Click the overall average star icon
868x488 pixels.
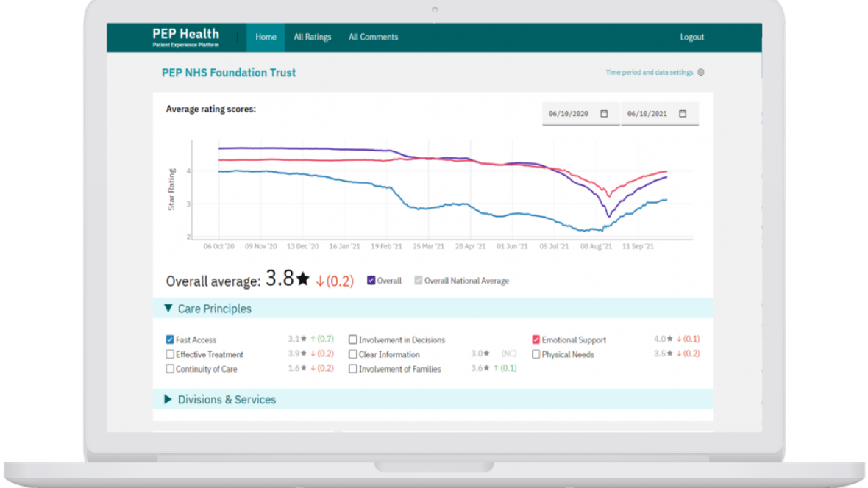coord(303,279)
